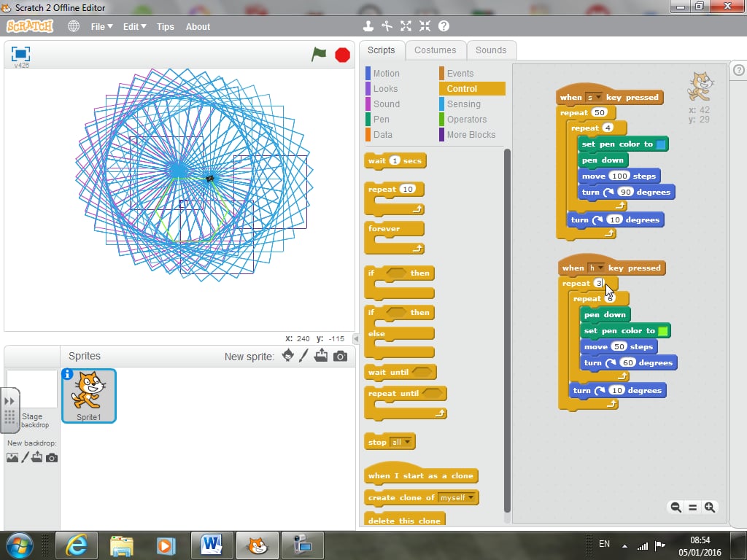The height and width of the screenshot is (560, 747).
Task: Click the red stop sign button
Action: coord(342,55)
